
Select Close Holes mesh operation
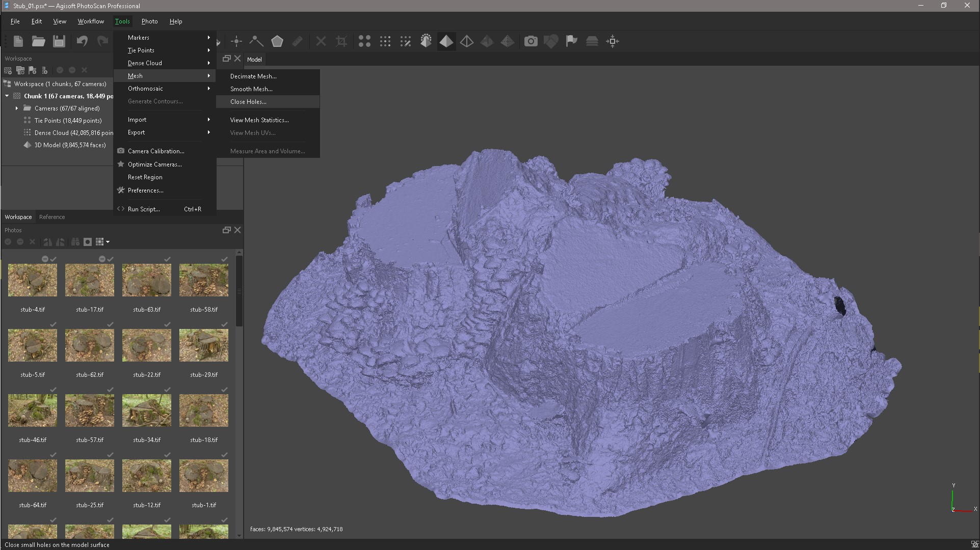tap(248, 101)
